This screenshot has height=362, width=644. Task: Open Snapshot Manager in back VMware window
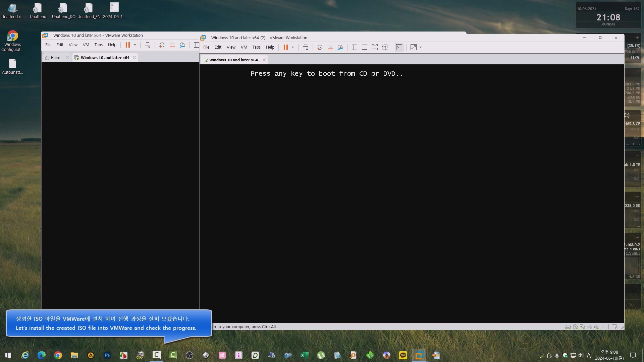182,45
